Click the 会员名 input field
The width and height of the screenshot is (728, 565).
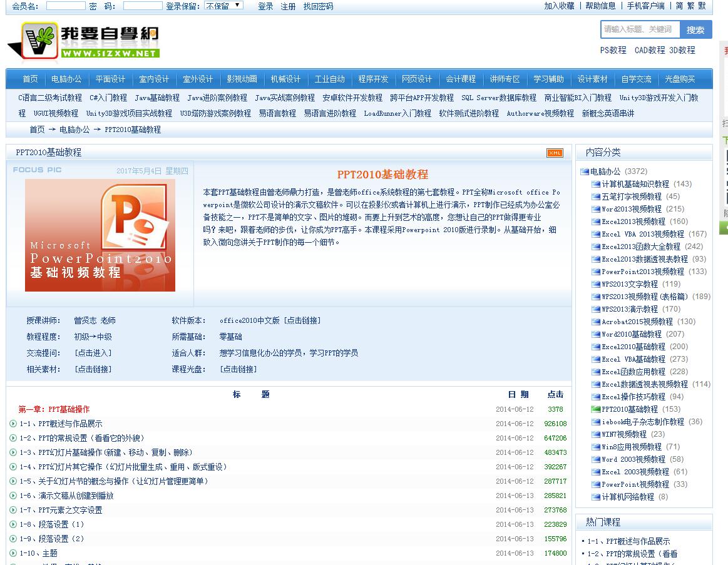pos(66,6)
